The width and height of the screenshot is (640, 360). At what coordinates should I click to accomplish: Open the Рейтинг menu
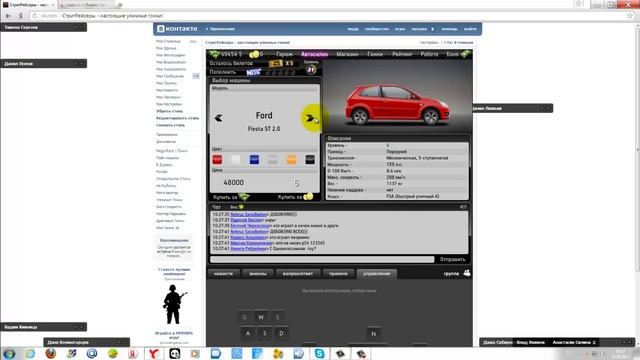click(402, 54)
